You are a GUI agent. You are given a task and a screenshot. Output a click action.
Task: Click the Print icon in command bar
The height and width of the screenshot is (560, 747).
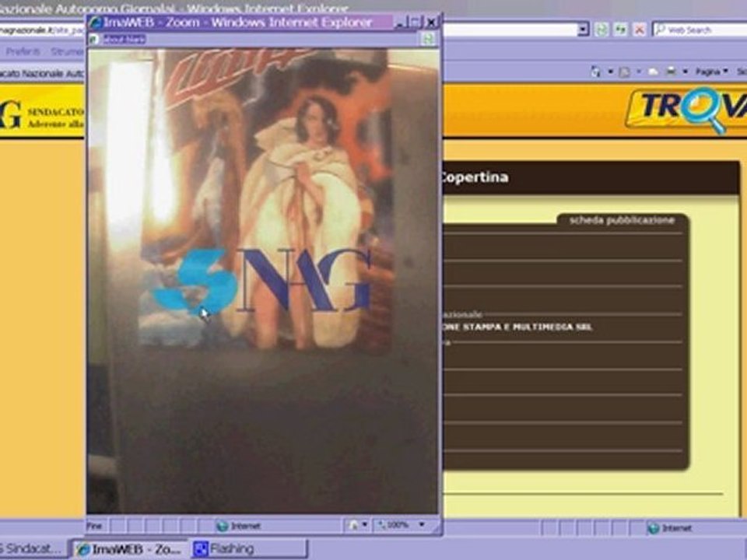coord(671,72)
